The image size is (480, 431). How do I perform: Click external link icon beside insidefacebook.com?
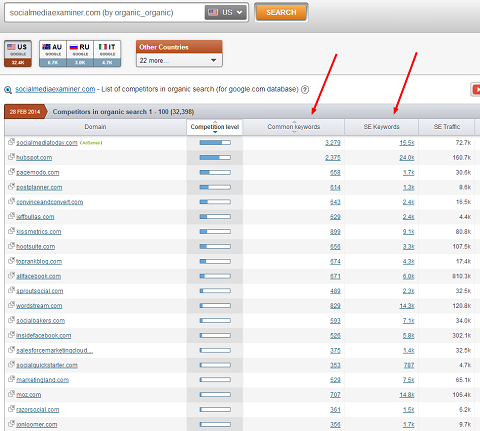coord(11,335)
